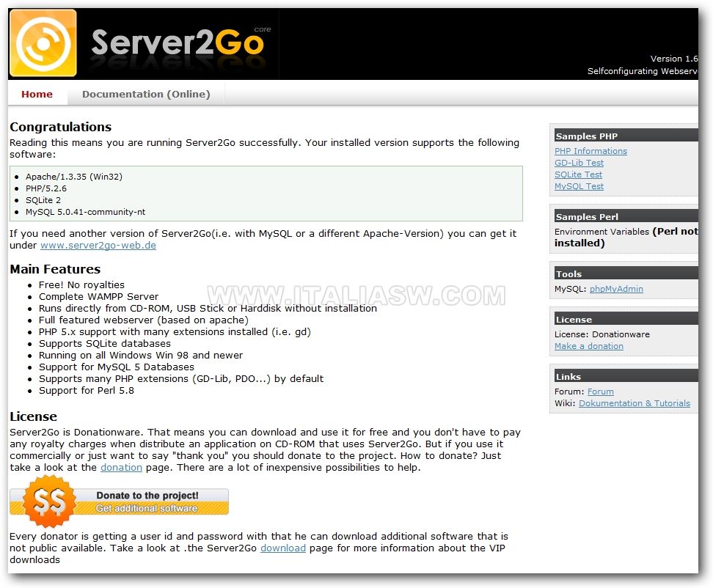713x588 pixels.
Task: Click the Full featured webserver feature line
Action: (x=143, y=320)
